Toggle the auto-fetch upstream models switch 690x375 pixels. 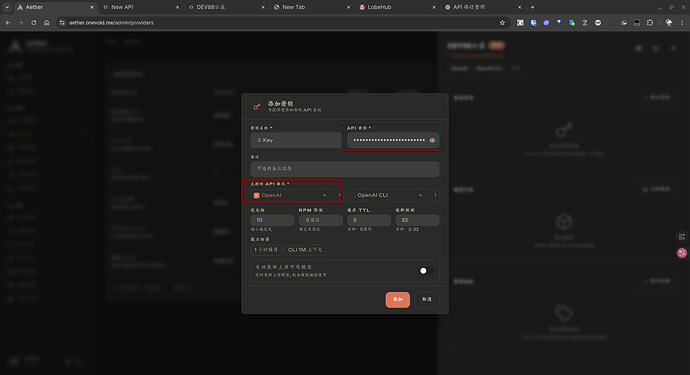[x=426, y=271]
